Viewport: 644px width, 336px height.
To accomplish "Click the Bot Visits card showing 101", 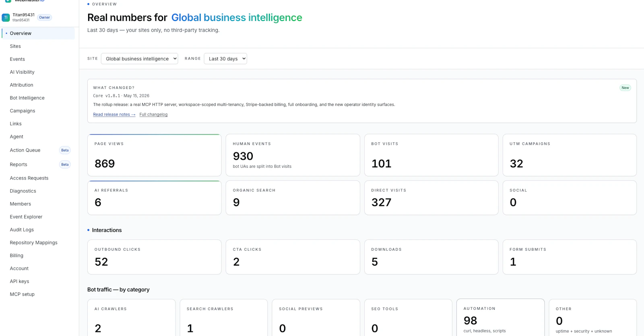I will (x=431, y=155).
